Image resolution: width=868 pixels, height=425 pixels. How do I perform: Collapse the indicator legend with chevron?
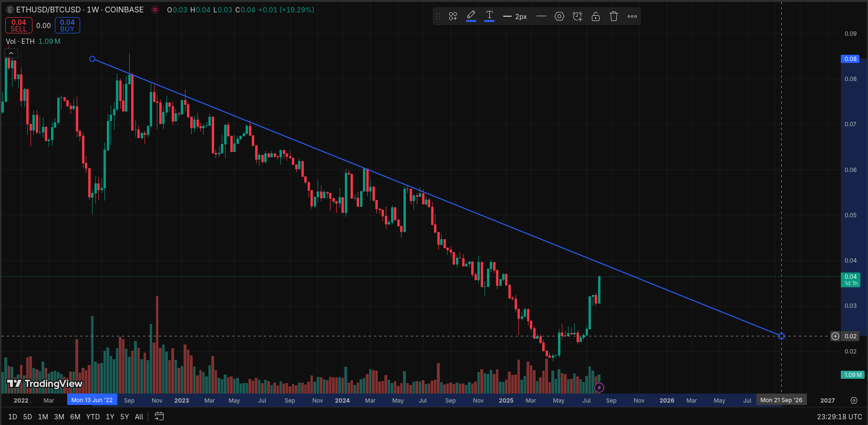point(11,53)
